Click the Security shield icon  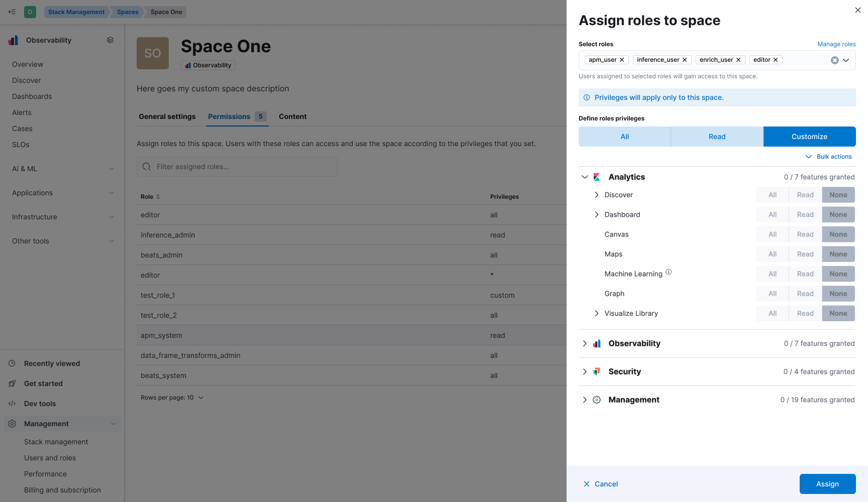(596, 371)
